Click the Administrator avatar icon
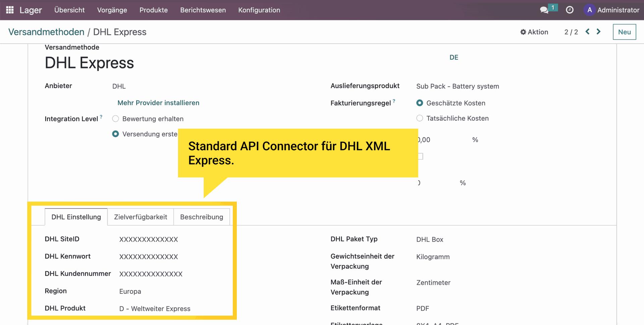 click(x=589, y=10)
